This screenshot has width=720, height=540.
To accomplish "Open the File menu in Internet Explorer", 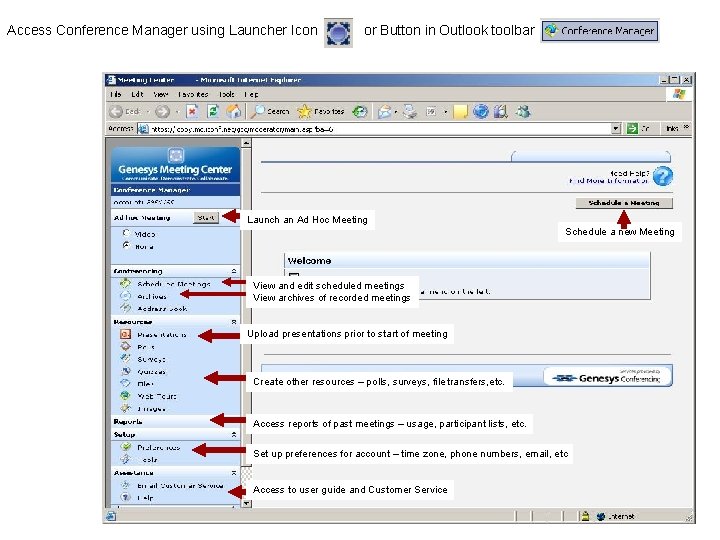I will point(116,94).
